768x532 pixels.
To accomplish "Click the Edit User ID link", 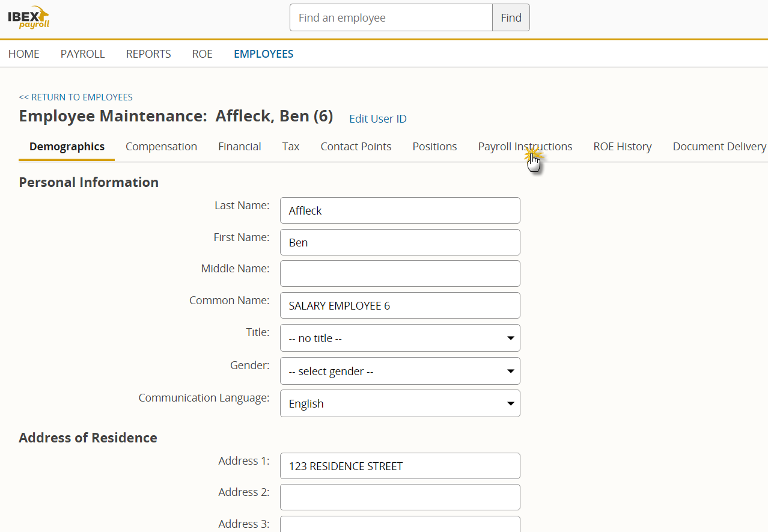I will (378, 118).
